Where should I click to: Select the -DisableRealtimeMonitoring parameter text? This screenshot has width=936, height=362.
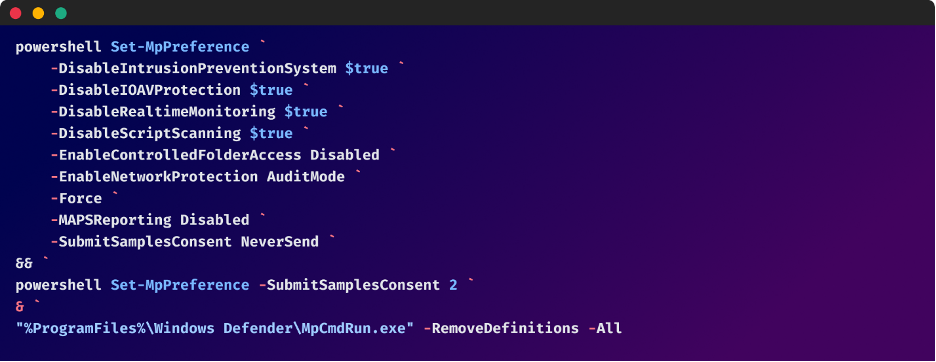(163, 112)
